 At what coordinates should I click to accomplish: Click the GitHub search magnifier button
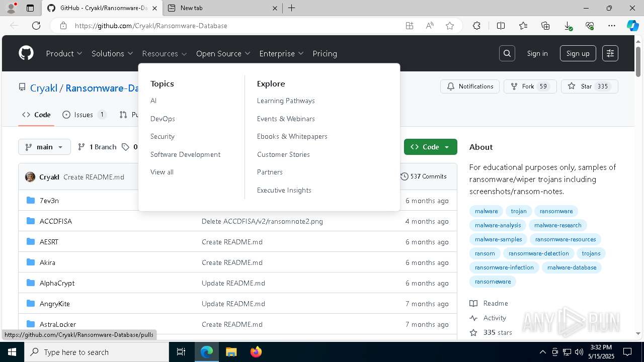(507, 53)
